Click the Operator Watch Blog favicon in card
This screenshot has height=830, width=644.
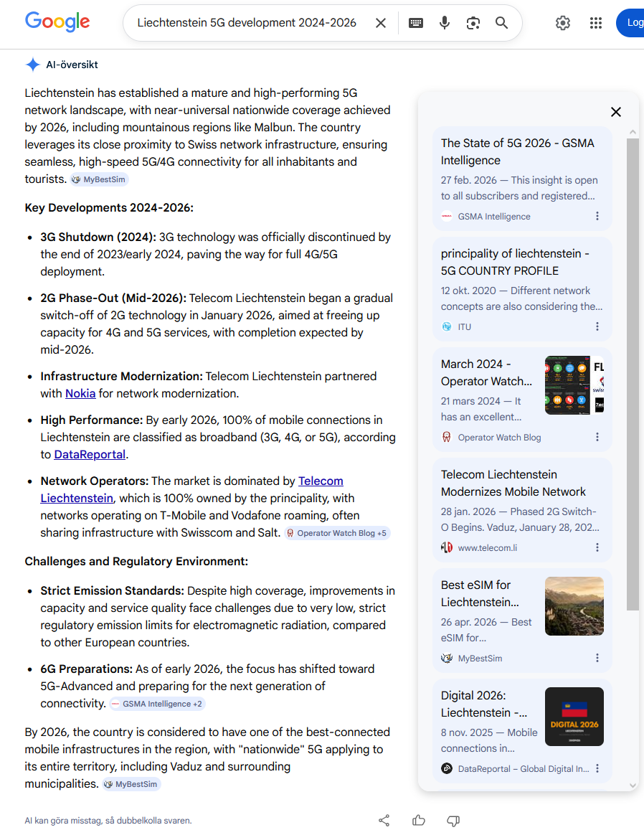(447, 437)
